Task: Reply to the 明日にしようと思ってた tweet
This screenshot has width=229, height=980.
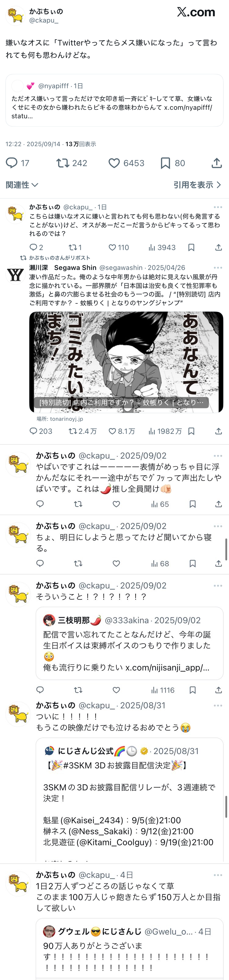Action: point(40,563)
